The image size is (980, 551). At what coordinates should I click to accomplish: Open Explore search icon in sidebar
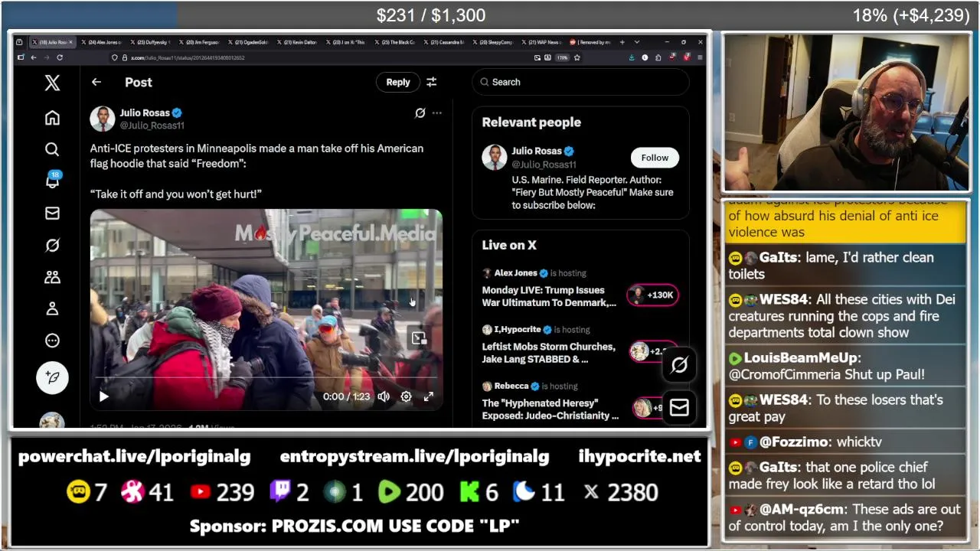[x=52, y=149]
